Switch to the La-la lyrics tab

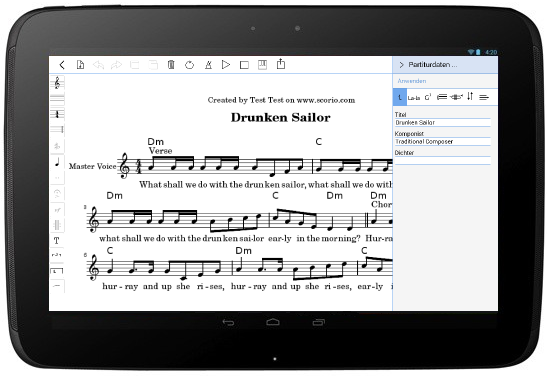tap(414, 98)
